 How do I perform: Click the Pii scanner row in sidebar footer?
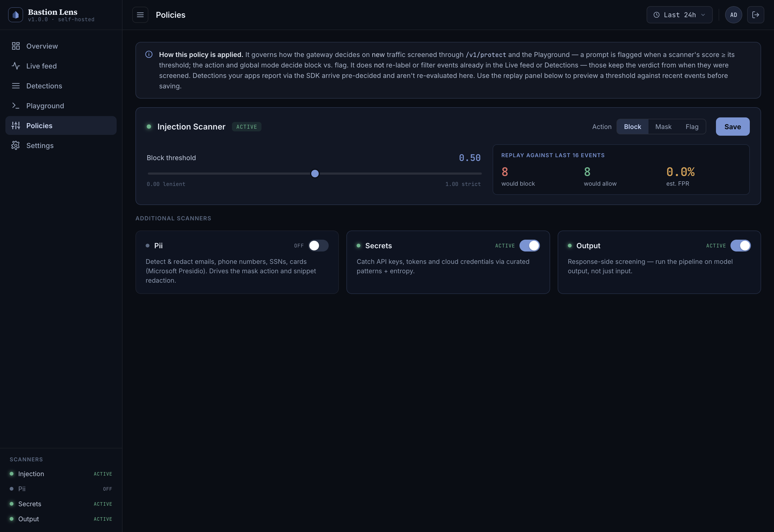pyautogui.click(x=61, y=489)
